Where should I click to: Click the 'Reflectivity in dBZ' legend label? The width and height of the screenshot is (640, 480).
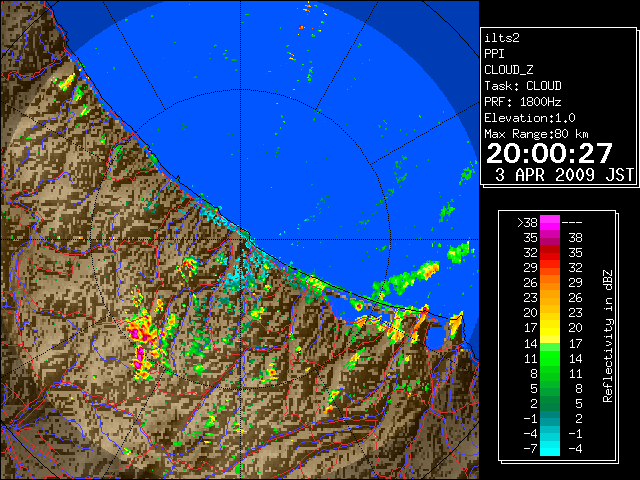(608, 336)
